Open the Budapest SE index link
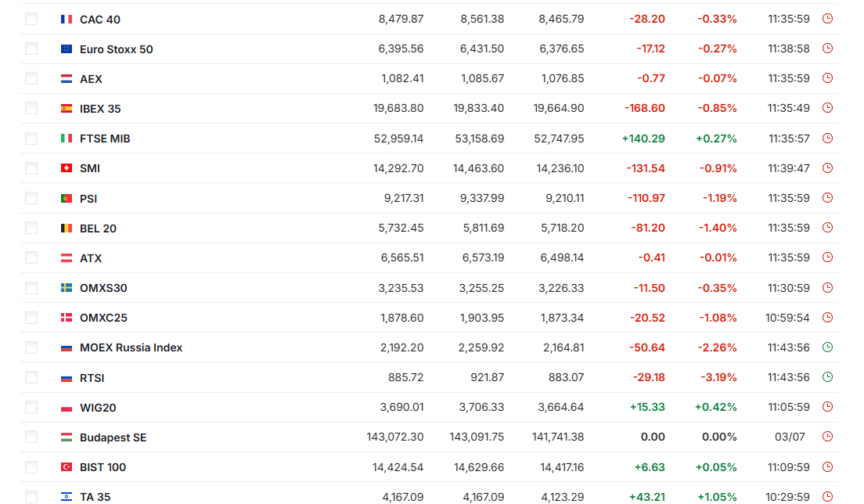This screenshot has width=864, height=504. [113, 437]
